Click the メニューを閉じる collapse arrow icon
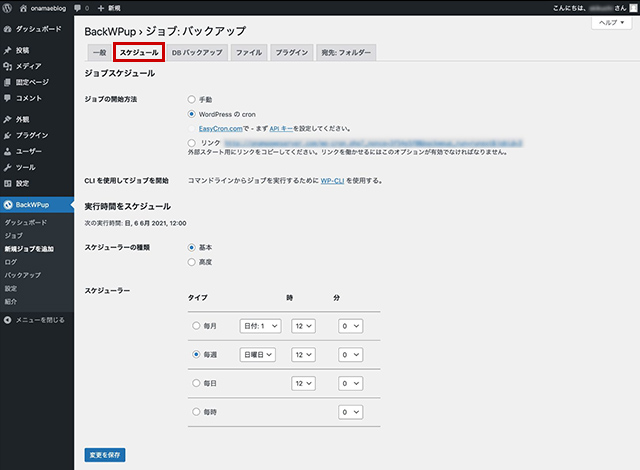Image resolution: width=640 pixels, height=470 pixels. [x=7, y=320]
